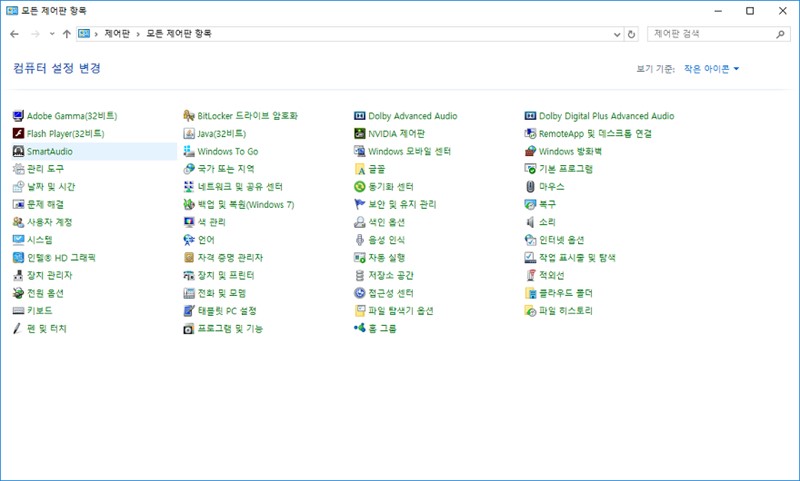Image resolution: width=800 pixels, height=481 pixels.
Task: Open 프로그램 및 기능 icon
Action: [189, 328]
